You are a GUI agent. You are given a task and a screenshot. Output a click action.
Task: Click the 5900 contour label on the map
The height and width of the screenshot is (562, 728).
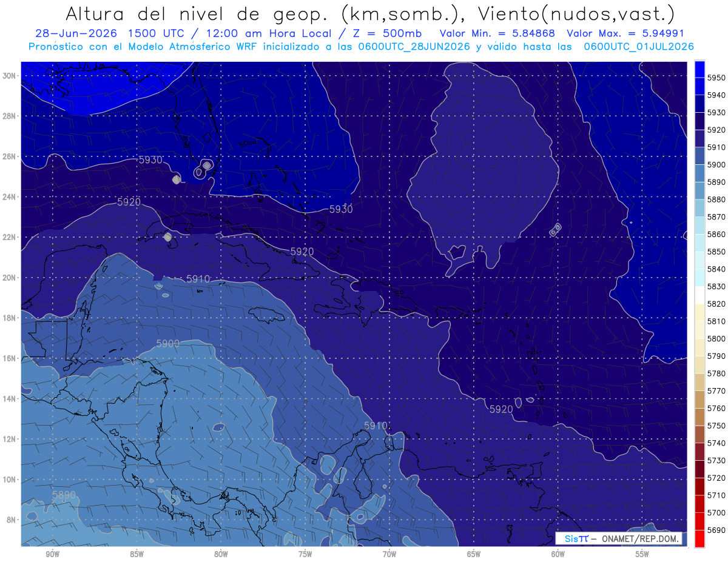pyautogui.click(x=168, y=343)
